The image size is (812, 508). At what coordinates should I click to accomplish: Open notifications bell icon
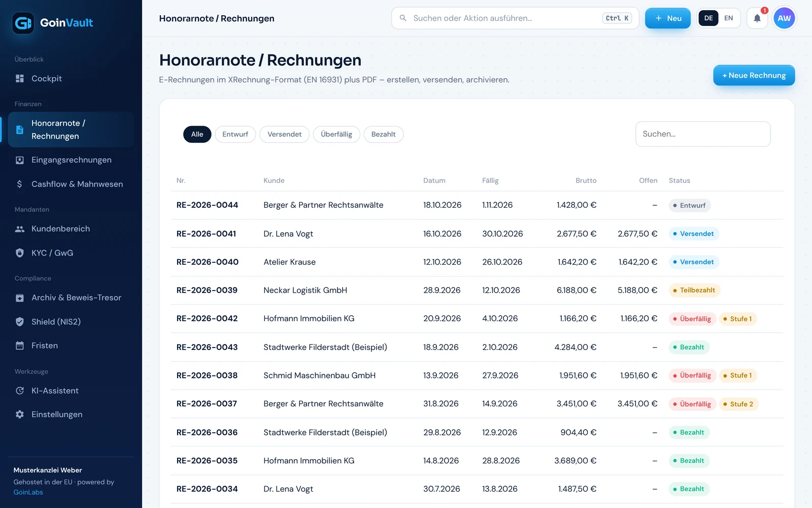757,18
